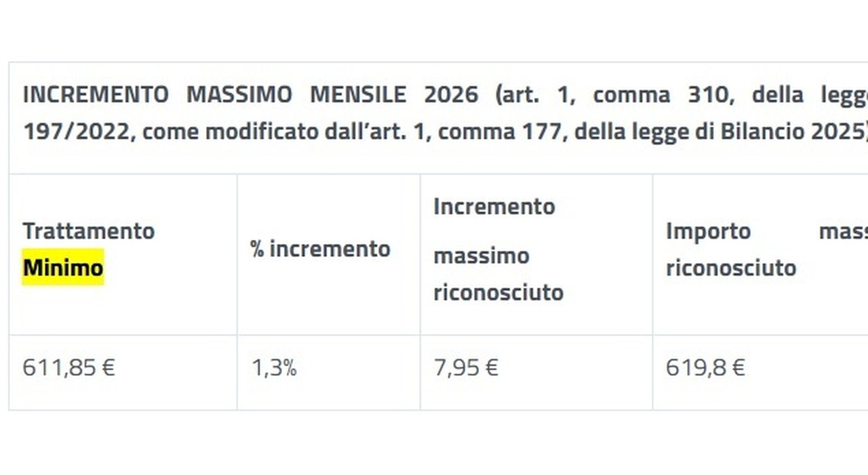This screenshot has width=868, height=475.
Task: Click "riconosciuto" under the "Importo" header
Action: [x=731, y=268]
